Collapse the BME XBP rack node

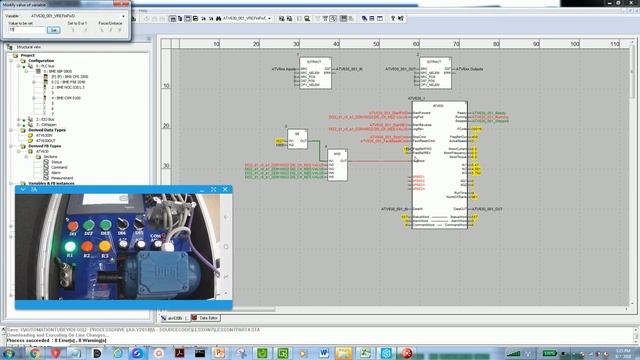tap(27, 71)
